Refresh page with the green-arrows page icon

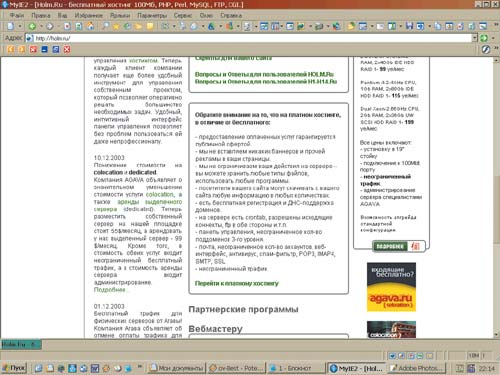tap(79, 26)
